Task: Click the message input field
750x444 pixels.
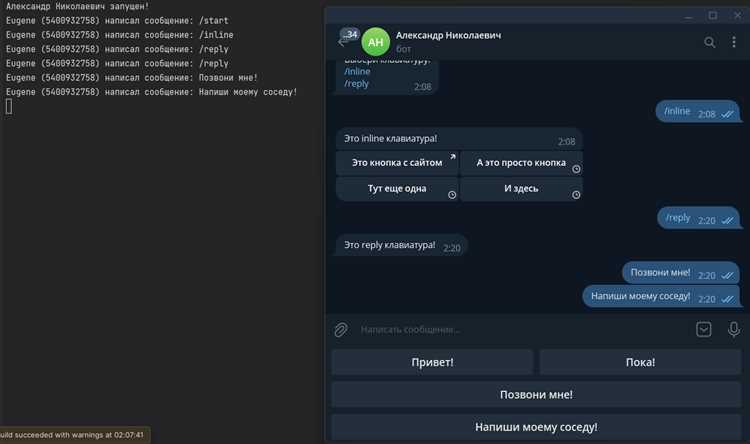Action: 524,330
